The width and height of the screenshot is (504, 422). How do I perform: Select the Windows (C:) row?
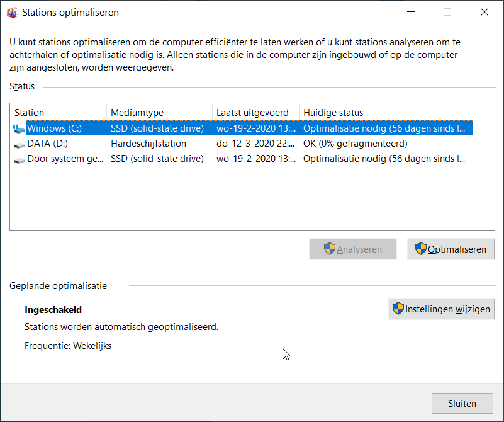243,128
